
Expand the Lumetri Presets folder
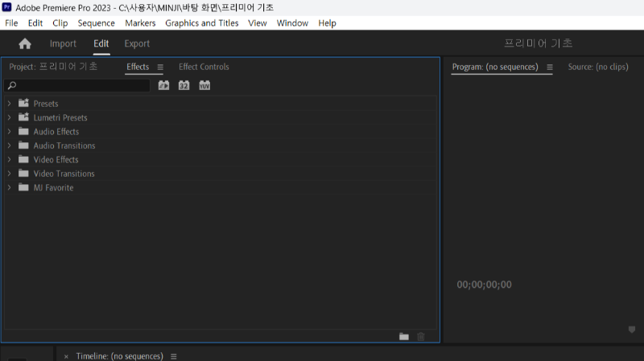9,117
